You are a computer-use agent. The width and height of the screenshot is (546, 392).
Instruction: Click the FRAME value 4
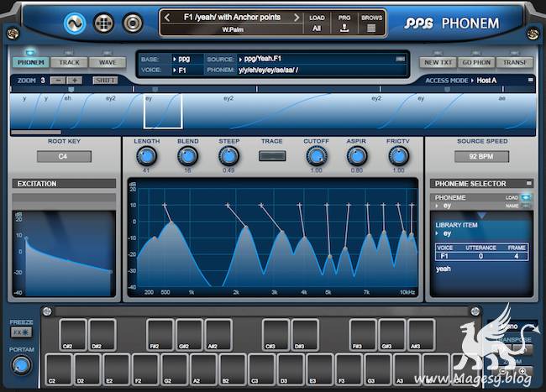tap(516, 256)
